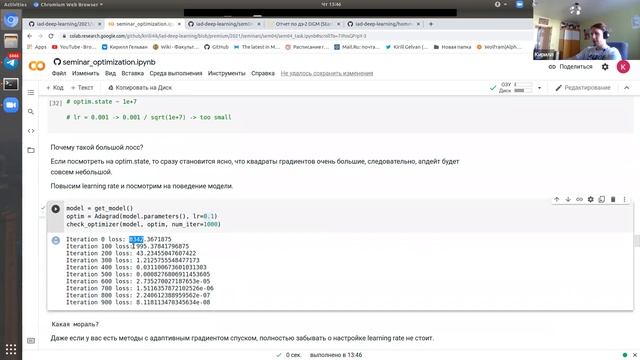The height and width of the screenshot is (360, 640).
Task: Open the user account avatar K
Action: [x=623, y=67]
